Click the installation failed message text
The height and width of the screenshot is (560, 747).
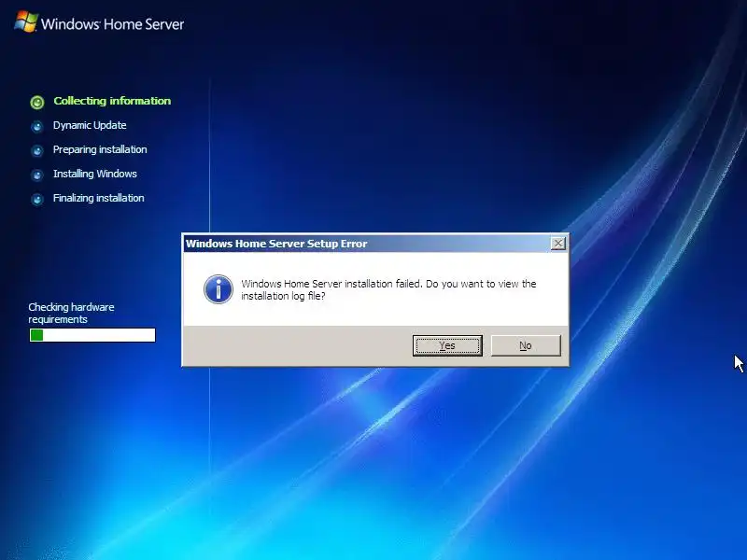tap(388, 289)
